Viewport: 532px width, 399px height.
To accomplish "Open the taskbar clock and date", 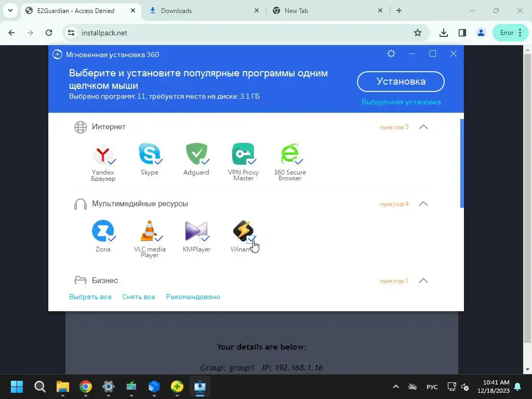I will (494, 387).
